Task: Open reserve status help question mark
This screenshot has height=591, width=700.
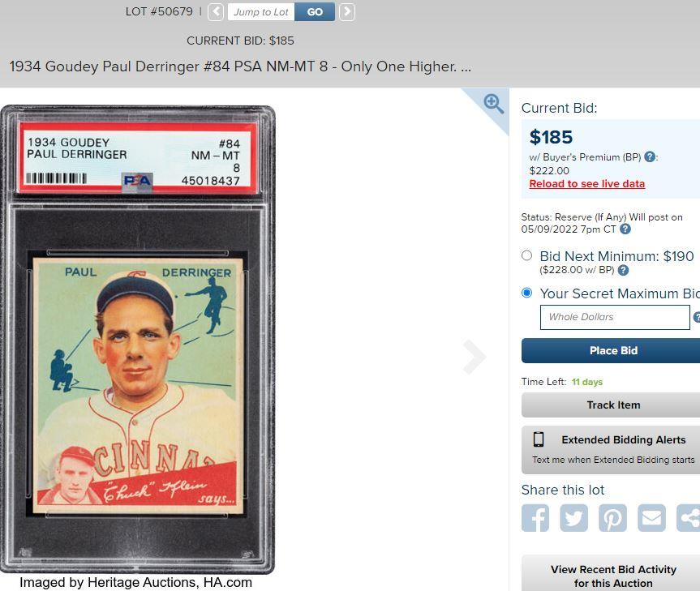Action: point(625,229)
